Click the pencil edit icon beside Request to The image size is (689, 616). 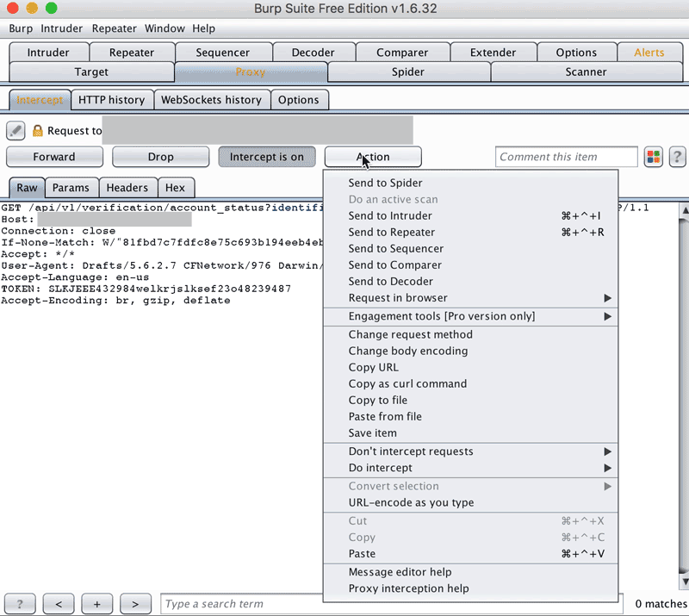(x=16, y=131)
